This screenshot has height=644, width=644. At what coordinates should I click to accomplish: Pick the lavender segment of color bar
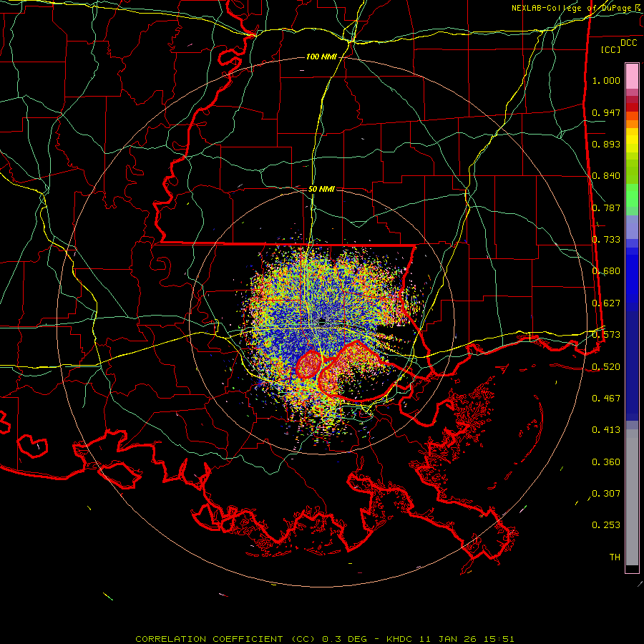click(x=632, y=227)
